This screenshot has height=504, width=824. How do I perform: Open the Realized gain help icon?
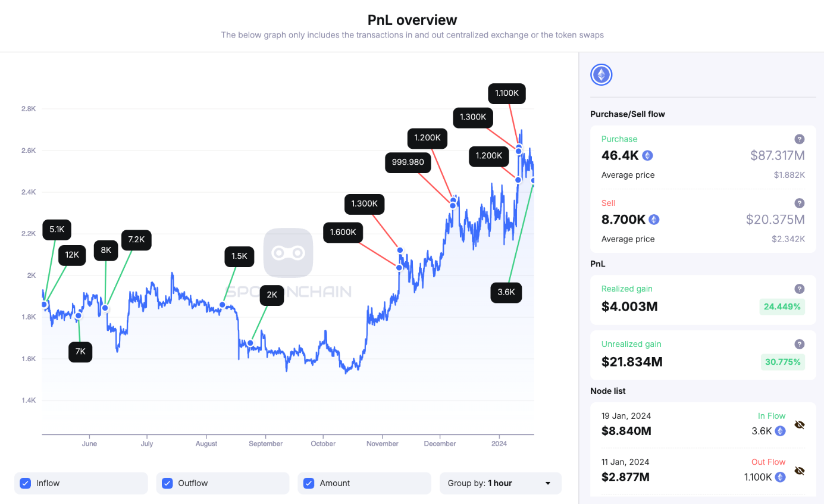coord(800,289)
